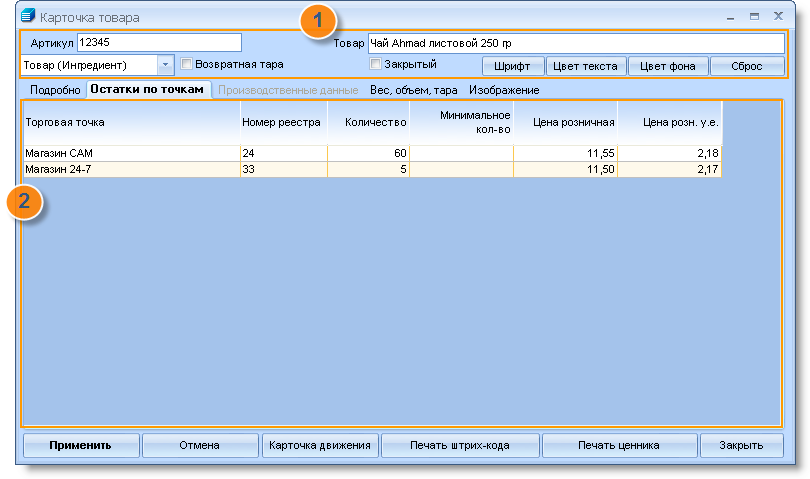Click the Применить button
Screen dimensions: 810x479
[x=81, y=445]
